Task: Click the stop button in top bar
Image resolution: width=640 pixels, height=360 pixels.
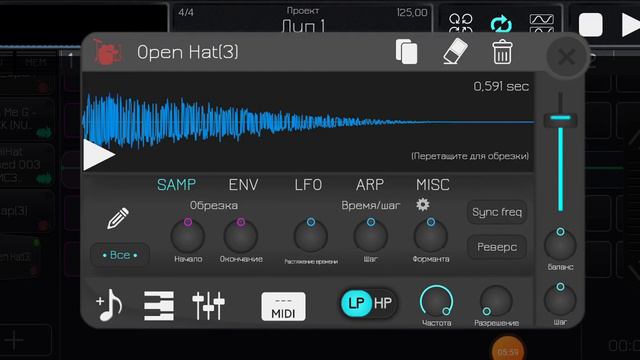Action: click(590, 25)
